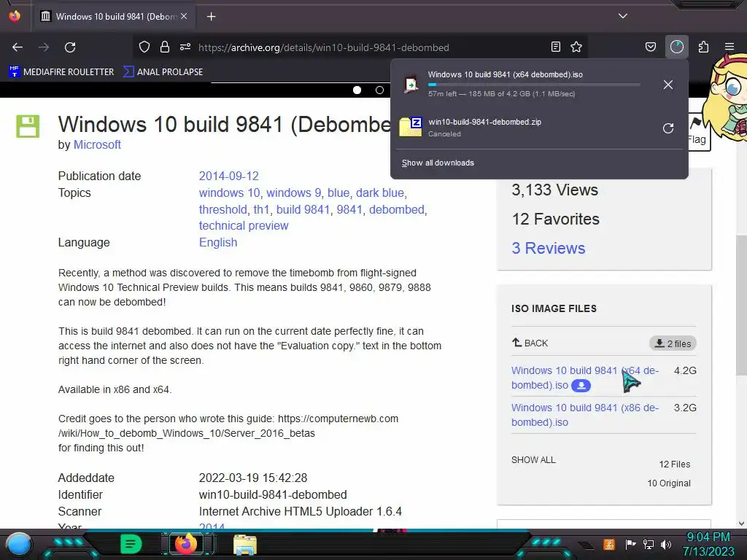Reload the page with the refresh icon
This screenshot has height=560, width=747.
pyautogui.click(x=70, y=47)
